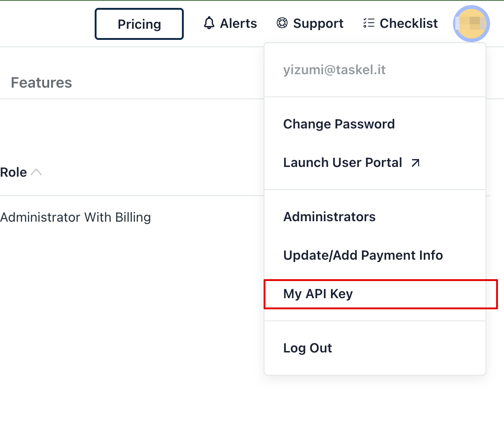Log Out of the account
Image resolution: width=504 pixels, height=422 pixels.
coord(308,348)
